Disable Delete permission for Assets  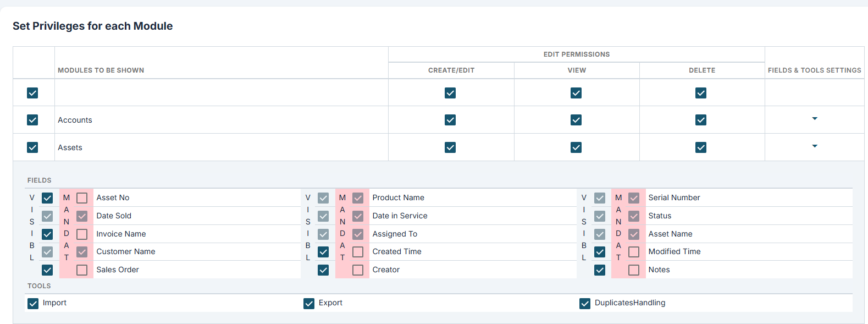[701, 147]
